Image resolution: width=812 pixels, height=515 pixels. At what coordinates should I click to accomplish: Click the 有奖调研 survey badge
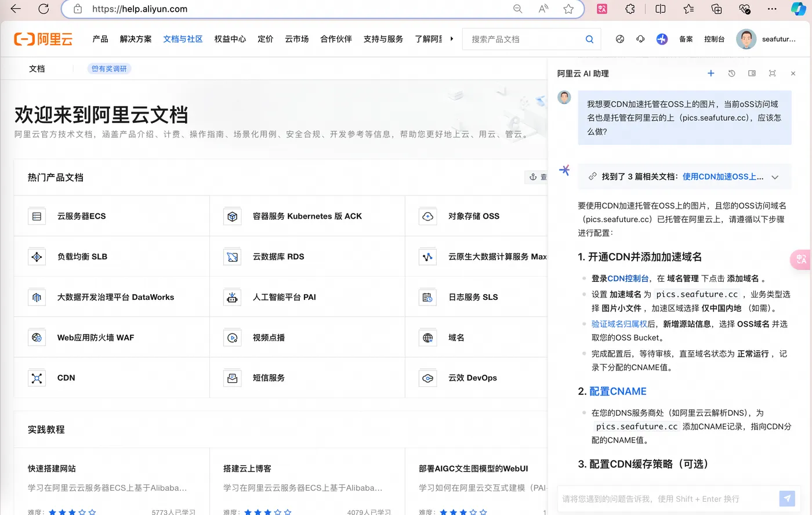[109, 68]
